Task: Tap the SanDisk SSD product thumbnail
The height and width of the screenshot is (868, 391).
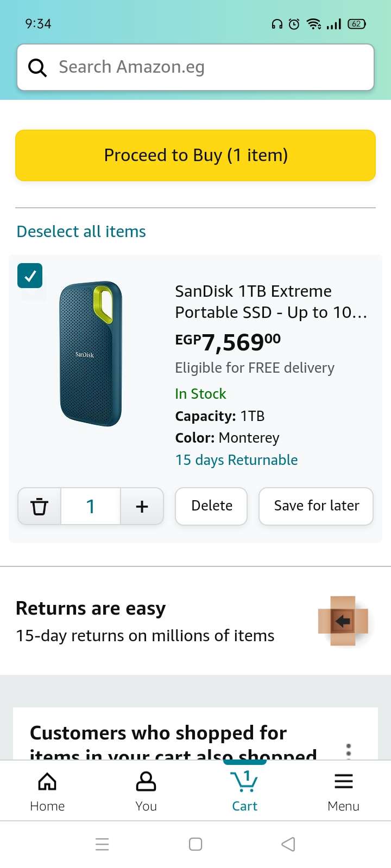Action: point(91,354)
